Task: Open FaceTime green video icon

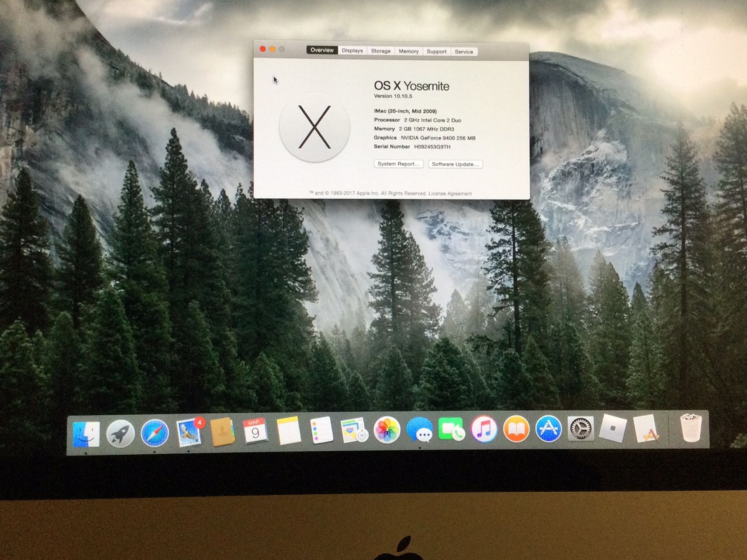Action: click(x=452, y=429)
